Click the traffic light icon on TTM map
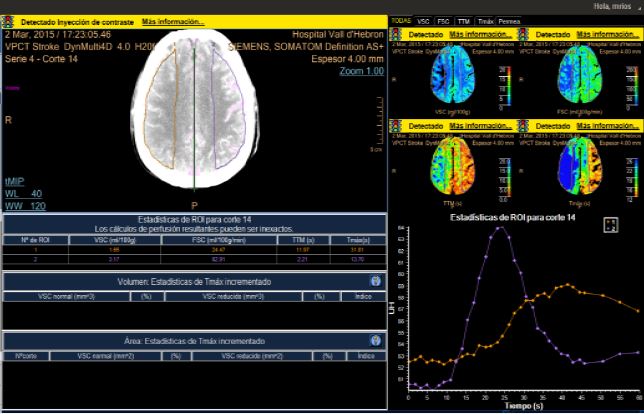This screenshot has width=644, height=414. coord(397,126)
